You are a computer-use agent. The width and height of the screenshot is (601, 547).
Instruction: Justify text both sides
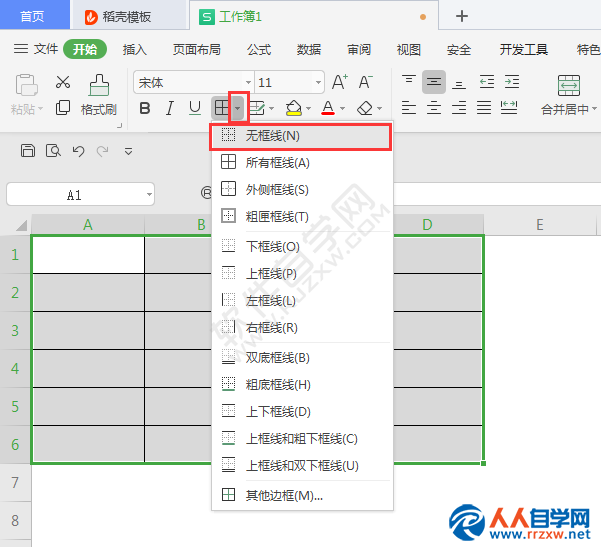484,108
